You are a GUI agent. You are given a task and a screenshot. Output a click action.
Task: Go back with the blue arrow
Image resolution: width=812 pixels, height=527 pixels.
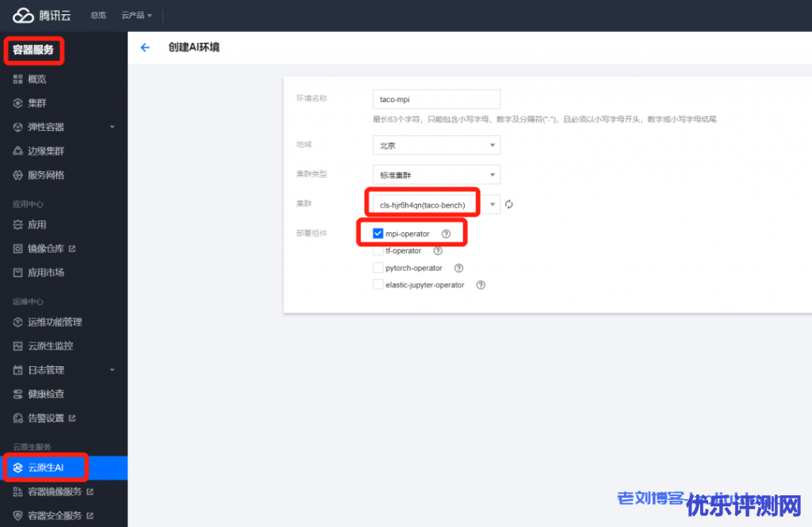pos(145,48)
